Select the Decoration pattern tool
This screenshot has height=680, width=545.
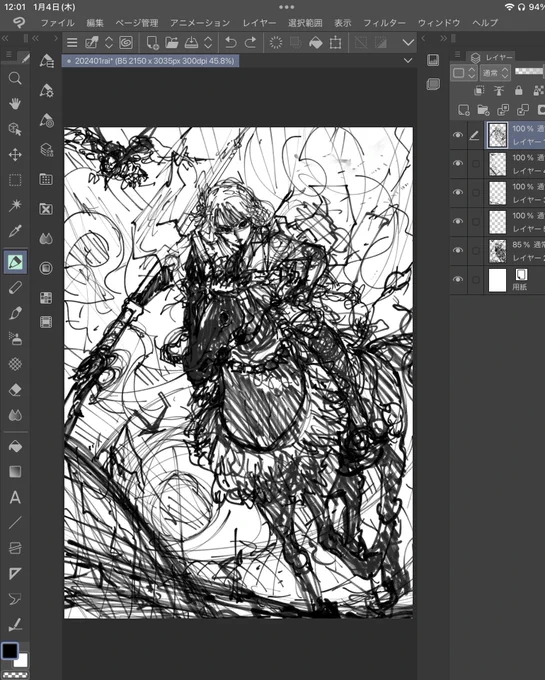(15, 364)
